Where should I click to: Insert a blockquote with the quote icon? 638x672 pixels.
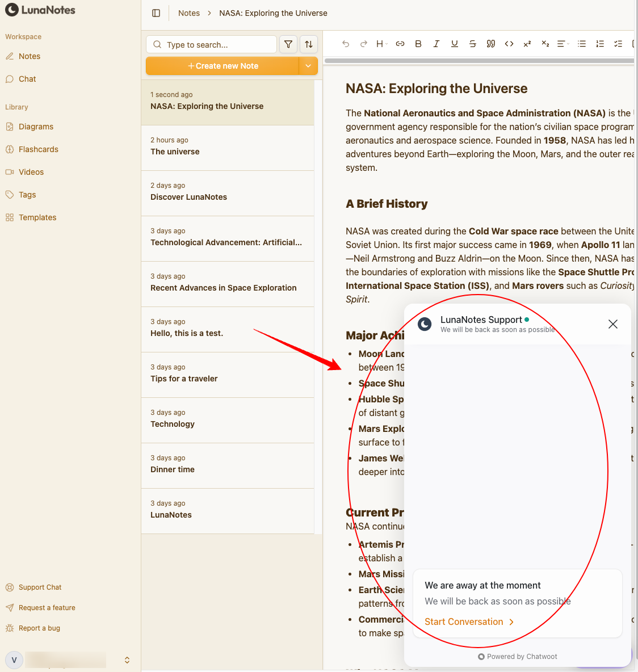(x=491, y=44)
